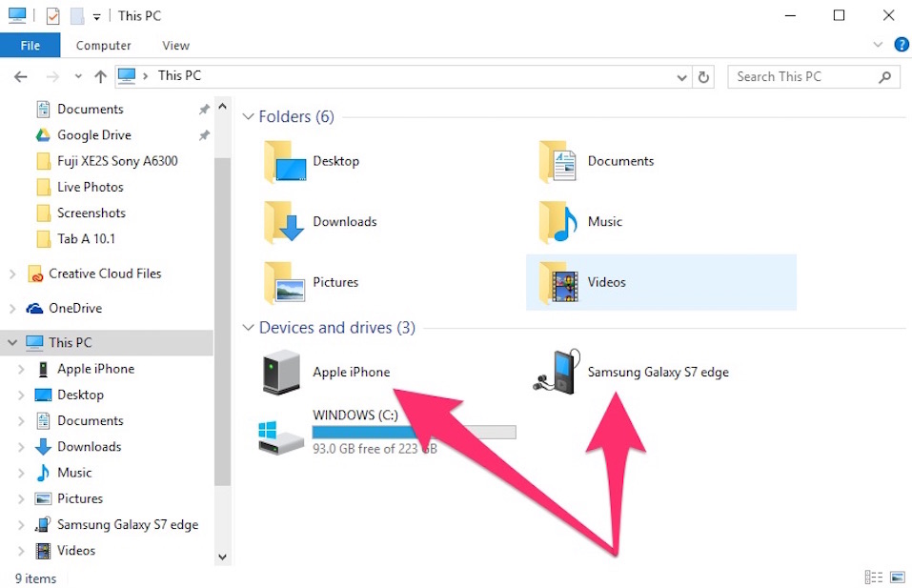Click the search magnifier icon
The height and width of the screenshot is (588, 912).
884,77
